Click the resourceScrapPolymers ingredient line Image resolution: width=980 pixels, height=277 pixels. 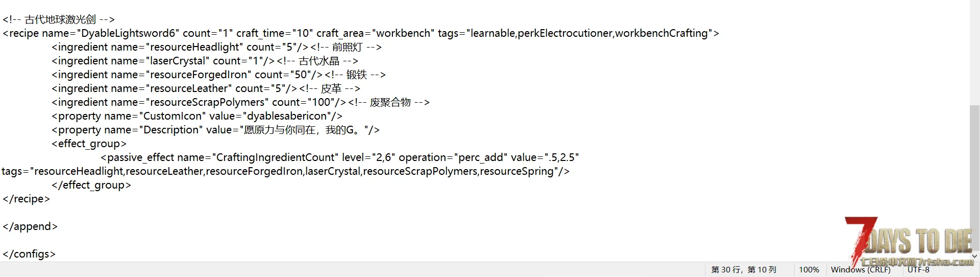coord(240,102)
